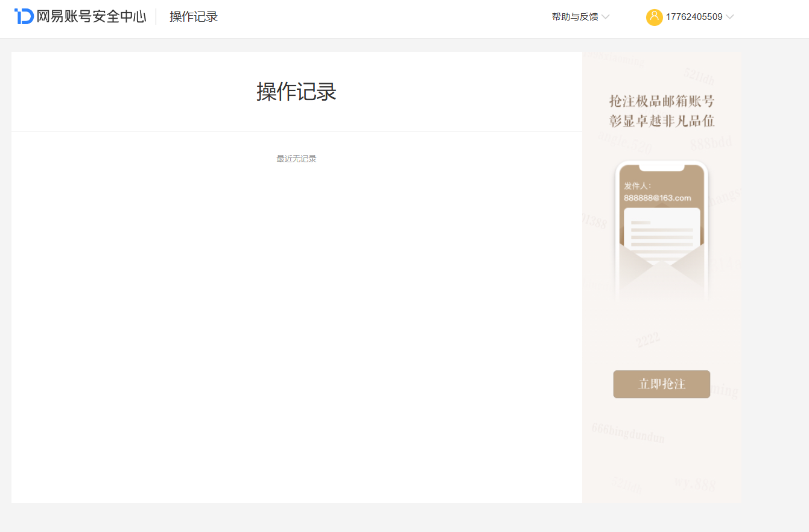Click the ad headline 抢注极品邮箱账号
Viewport: 809px width, 532px height.
(x=662, y=101)
